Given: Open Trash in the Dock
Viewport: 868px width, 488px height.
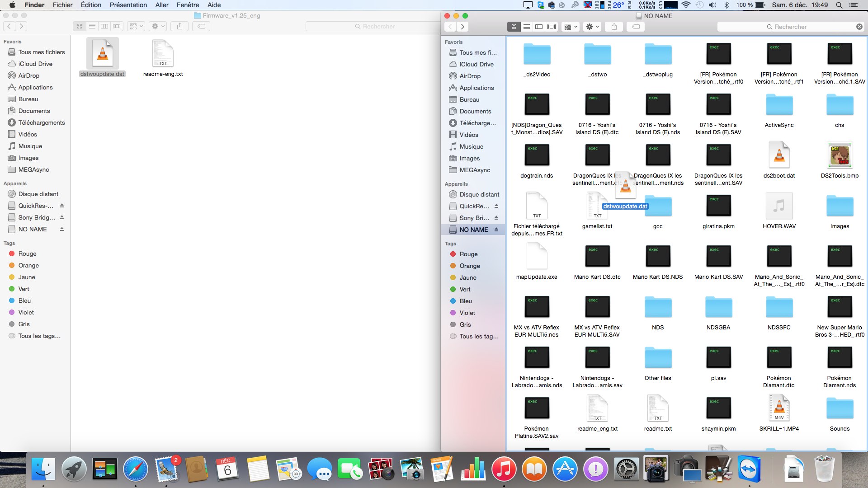Looking at the screenshot, I should pos(824,469).
